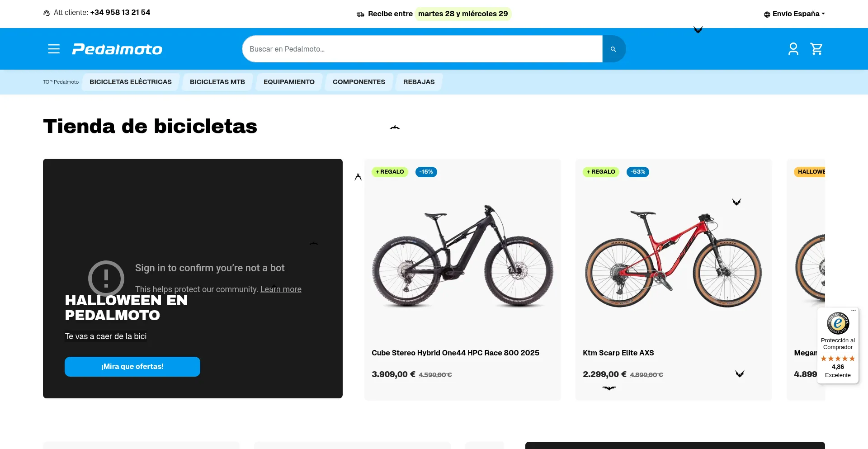Viewport: 868px width, 449px height.
Task: Select the EQUIPAMIENTO menu item
Action: (289, 82)
